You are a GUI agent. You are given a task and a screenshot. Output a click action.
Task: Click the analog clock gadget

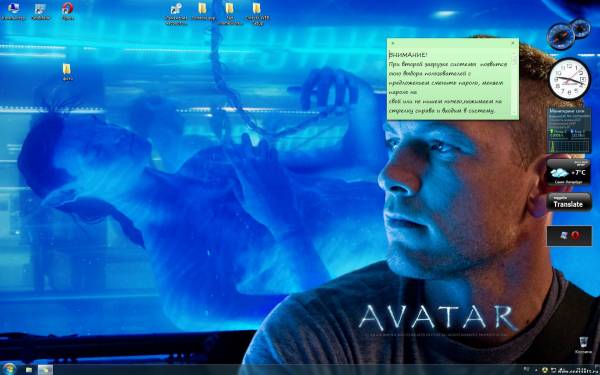tap(570, 78)
